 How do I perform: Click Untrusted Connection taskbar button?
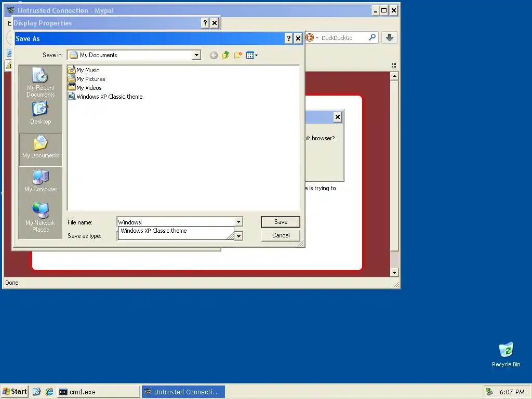point(183,392)
